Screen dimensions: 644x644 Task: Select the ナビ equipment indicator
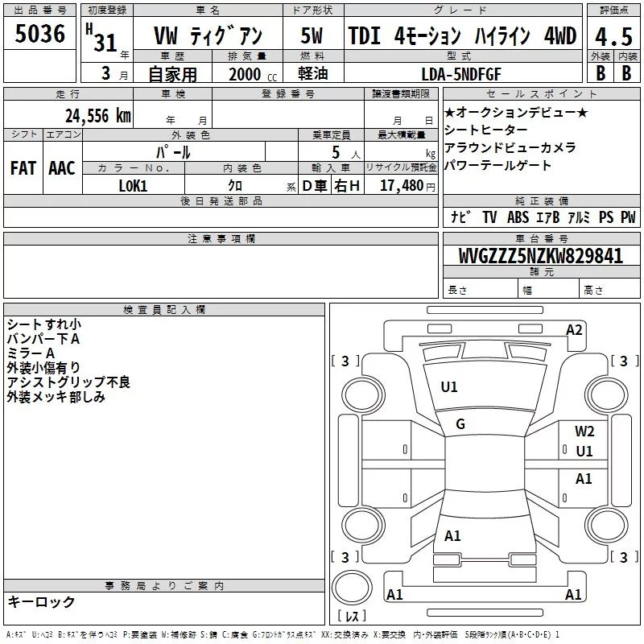(461, 217)
